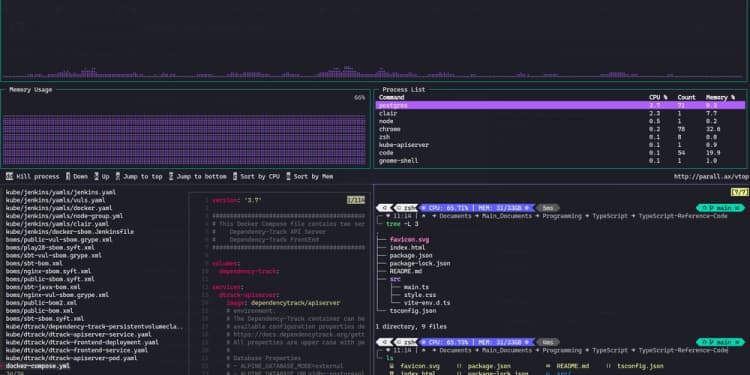
Task: Select kube/dtrack/dtrack-apiserver-pod.yaml entry
Action: point(71,358)
